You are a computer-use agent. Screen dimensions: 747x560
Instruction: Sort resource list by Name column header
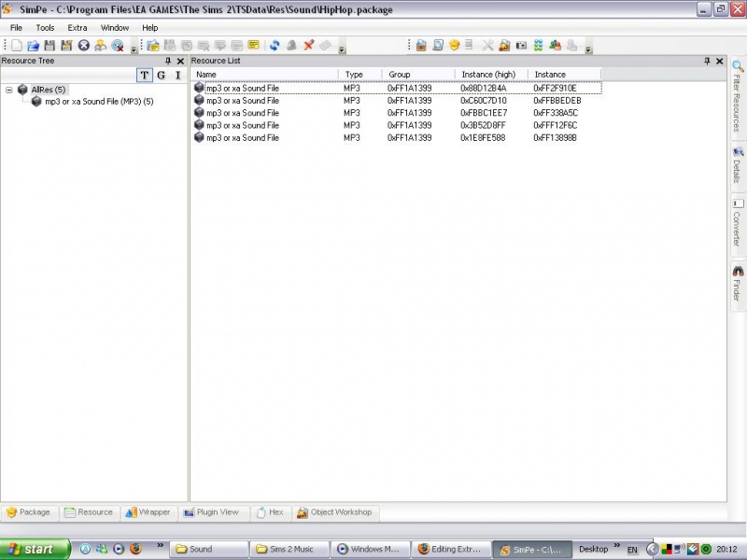tap(265, 75)
